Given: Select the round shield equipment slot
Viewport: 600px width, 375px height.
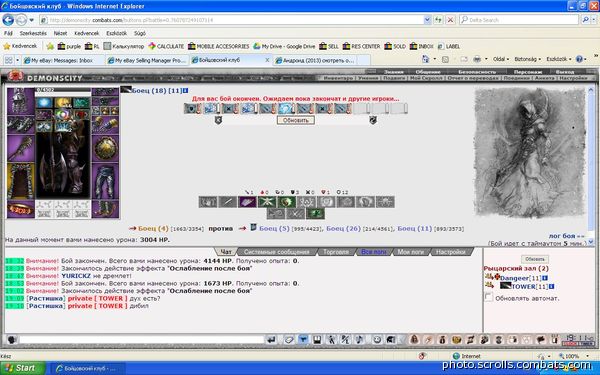Looking at the screenshot, I should [x=105, y=148].
